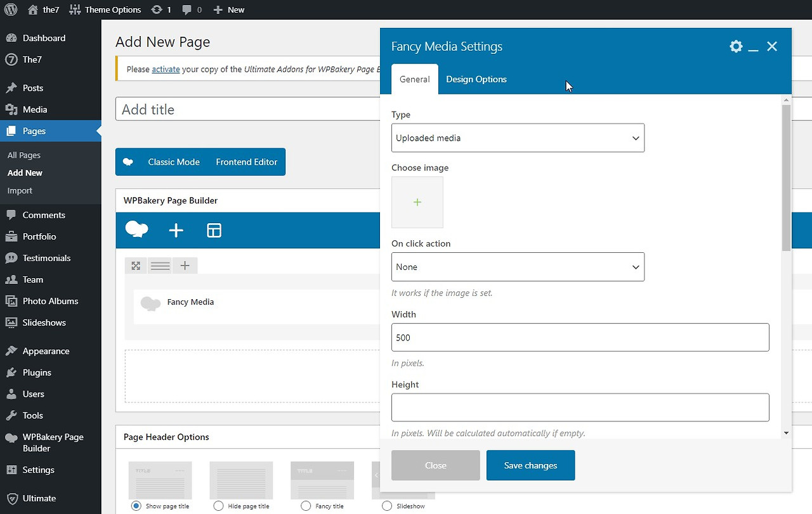Click the WPBakery Page Builder sidebar icon
This screenshot has height=514, width=812.
[11, 438]
